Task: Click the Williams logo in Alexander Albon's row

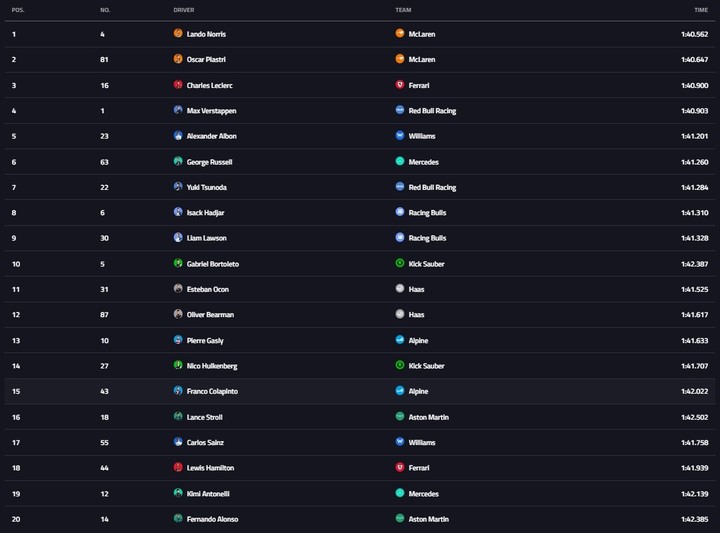Action: 400,135
